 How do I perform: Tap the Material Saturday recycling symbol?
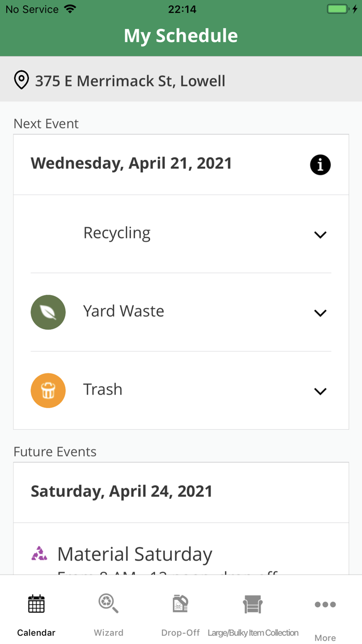coord(38,553)
